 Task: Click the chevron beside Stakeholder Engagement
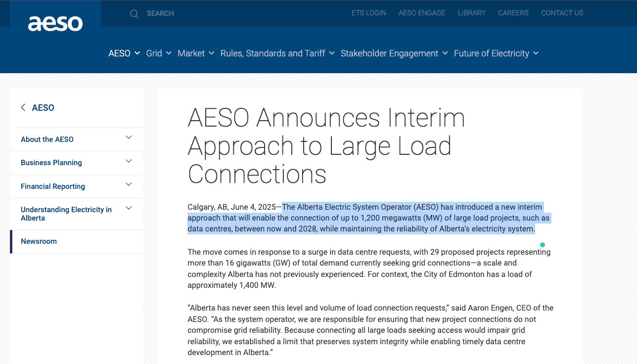pyautogui.click(x=445, y=53)
